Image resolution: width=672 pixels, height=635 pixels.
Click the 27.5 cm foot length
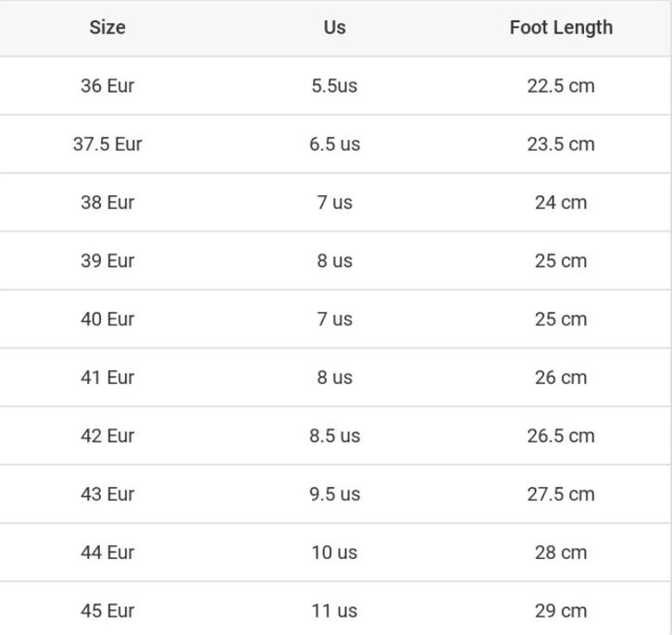point(561,494)
